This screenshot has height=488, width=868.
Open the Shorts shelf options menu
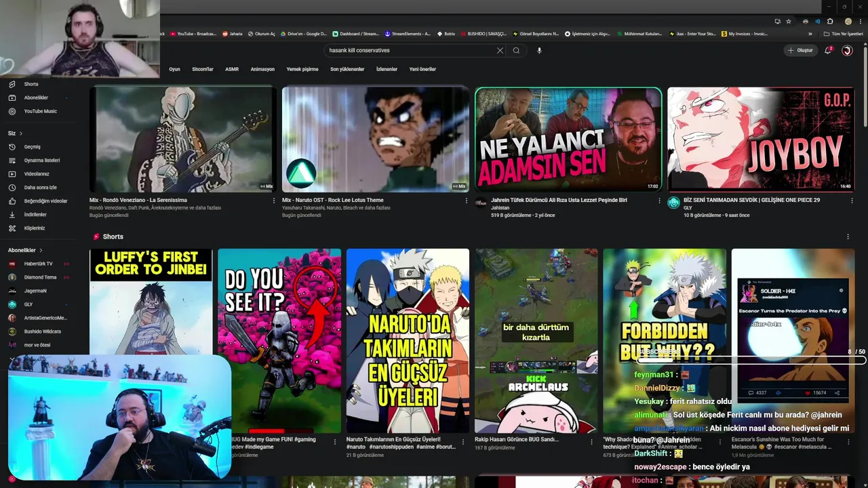848,237
